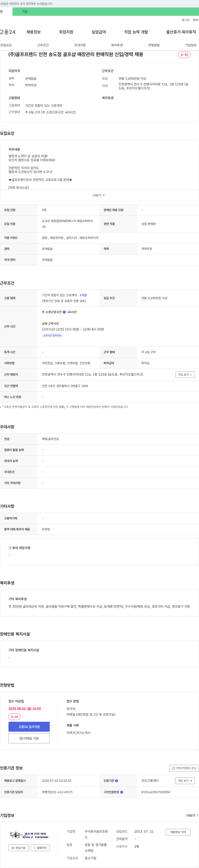Viewport: 199px width, 868px height.
Task: Jump to the 우대사항 section tab
Action: pos(80,45)
